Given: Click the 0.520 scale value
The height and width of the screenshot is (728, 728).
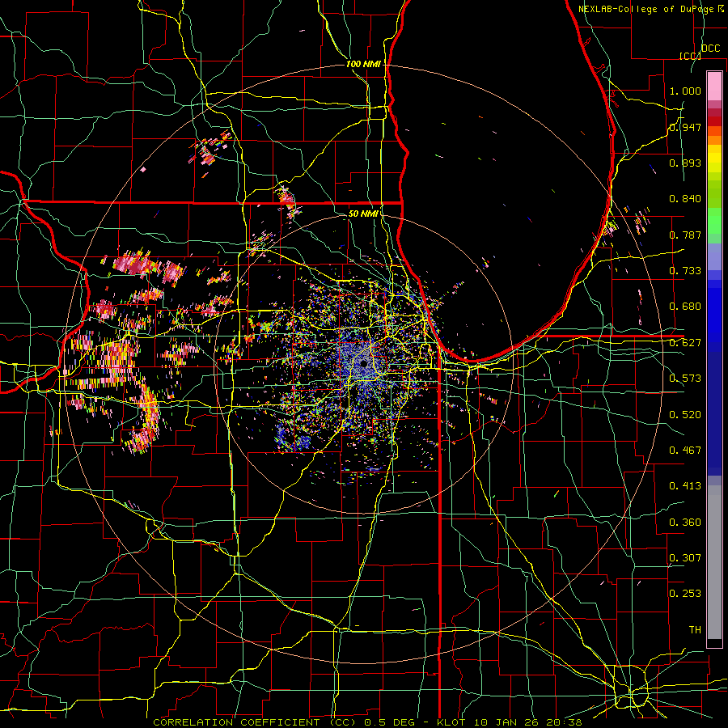Looking at the screenshot, I should [685, 414].
